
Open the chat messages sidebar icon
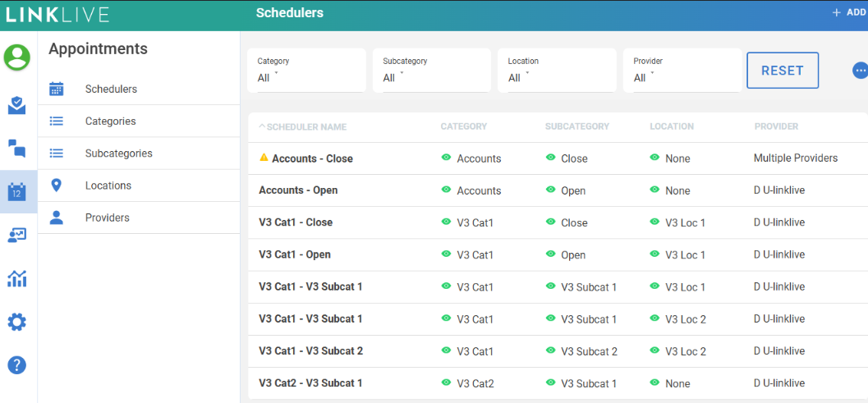[x=17, y=149]
